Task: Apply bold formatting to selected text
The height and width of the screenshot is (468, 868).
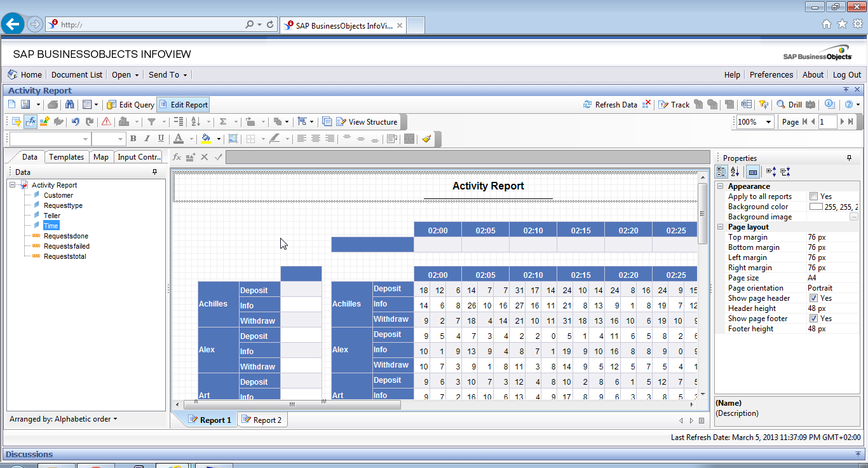Action: (x=133, y=139)
